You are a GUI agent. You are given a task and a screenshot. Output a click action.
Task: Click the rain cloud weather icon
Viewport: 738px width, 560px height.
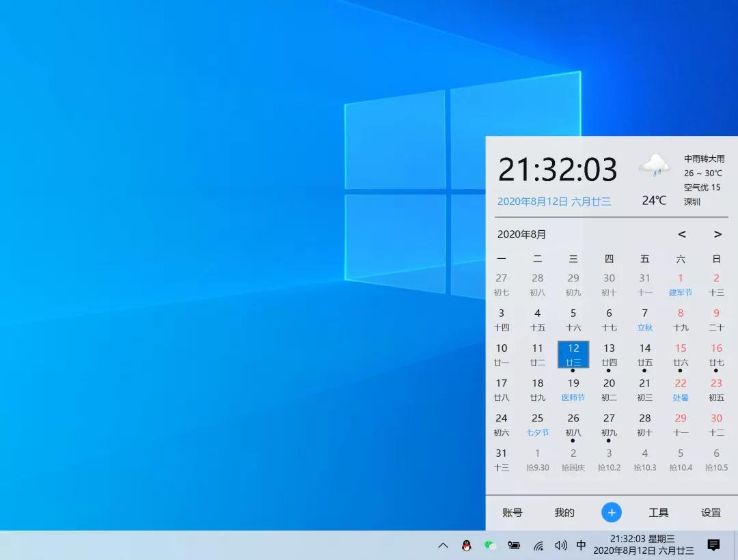(x=654, y=166)
